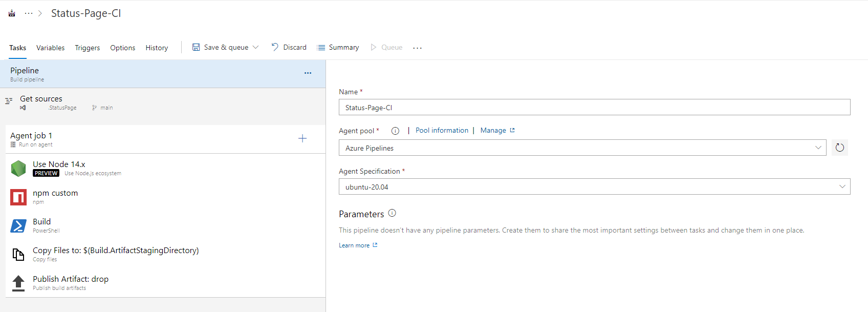The image size is (868, 312).
Task: Click the PowerShell task icon
Action: [x=18, y=225]
